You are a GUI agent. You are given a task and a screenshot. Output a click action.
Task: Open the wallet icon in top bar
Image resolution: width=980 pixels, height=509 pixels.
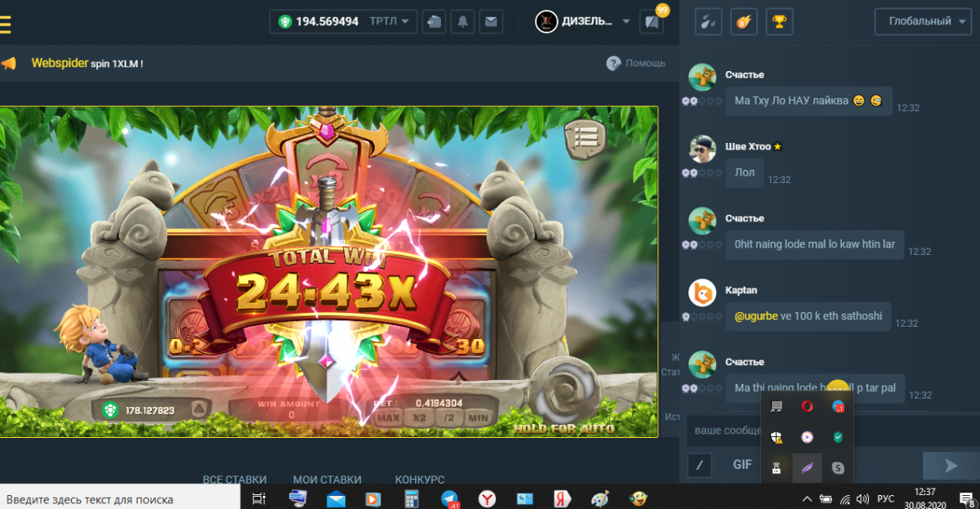click(434, 22)
